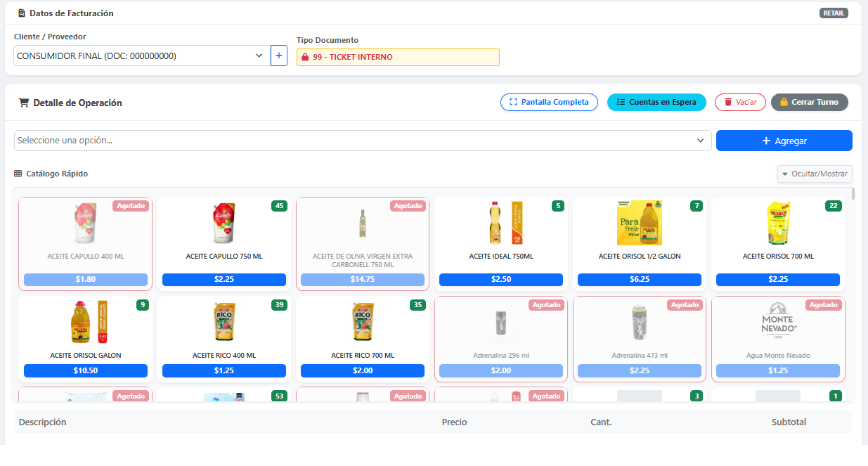Screen dimensions: 868x466
Task: Click the 'ACEITE ORISOL 700 ML' product name
Action: pyautogui.click(x=778, y=257)
